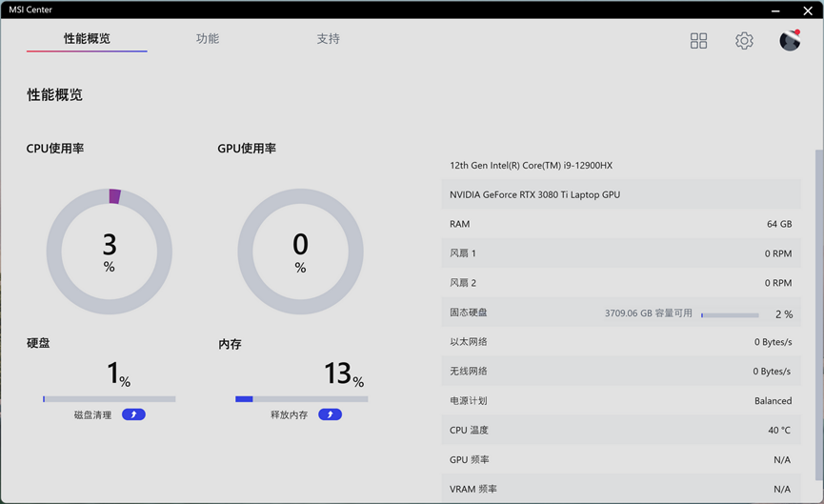Switch to the 支持 tab
This screenshot has width=824, height=504.
point(328,39)
